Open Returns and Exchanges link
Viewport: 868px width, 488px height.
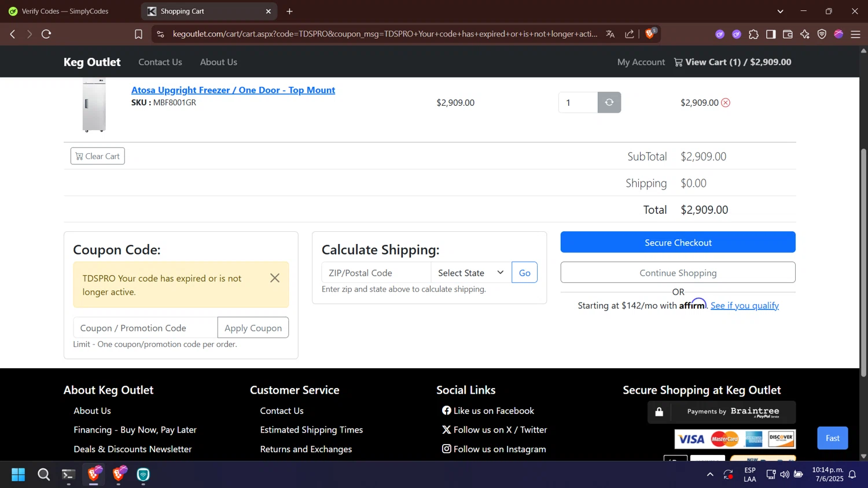306,449
